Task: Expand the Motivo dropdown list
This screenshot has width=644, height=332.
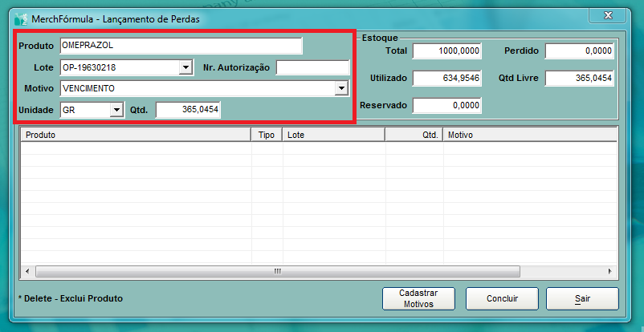Action: (341, 88)
